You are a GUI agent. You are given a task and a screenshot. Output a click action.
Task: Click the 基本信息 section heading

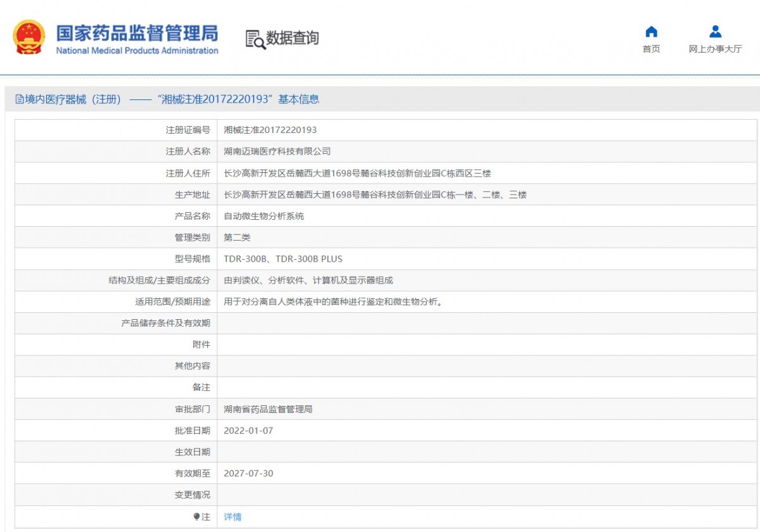[x=299, y=99]
